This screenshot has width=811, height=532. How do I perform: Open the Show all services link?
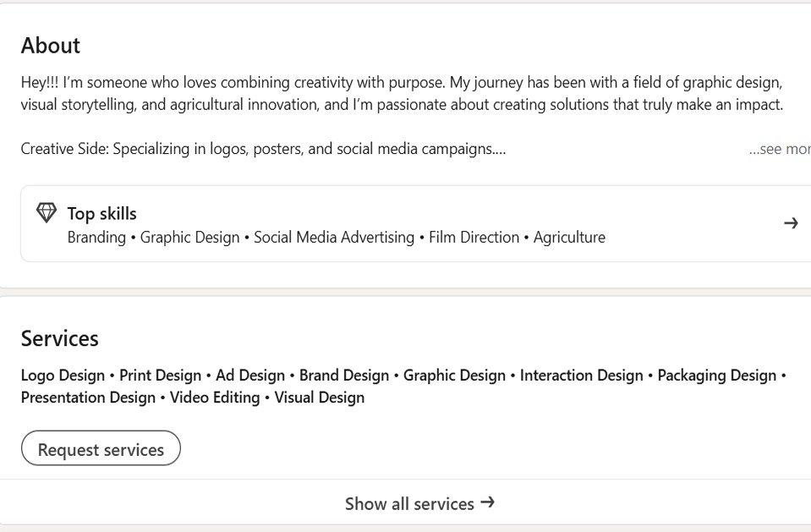(409, 504)
